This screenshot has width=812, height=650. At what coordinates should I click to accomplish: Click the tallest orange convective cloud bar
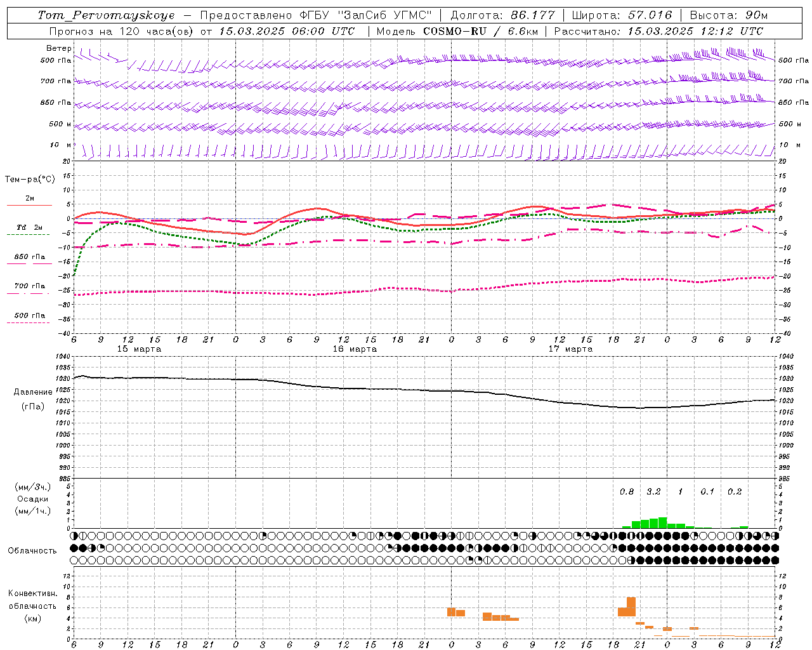pyautogui.click(x=631, y=606)
